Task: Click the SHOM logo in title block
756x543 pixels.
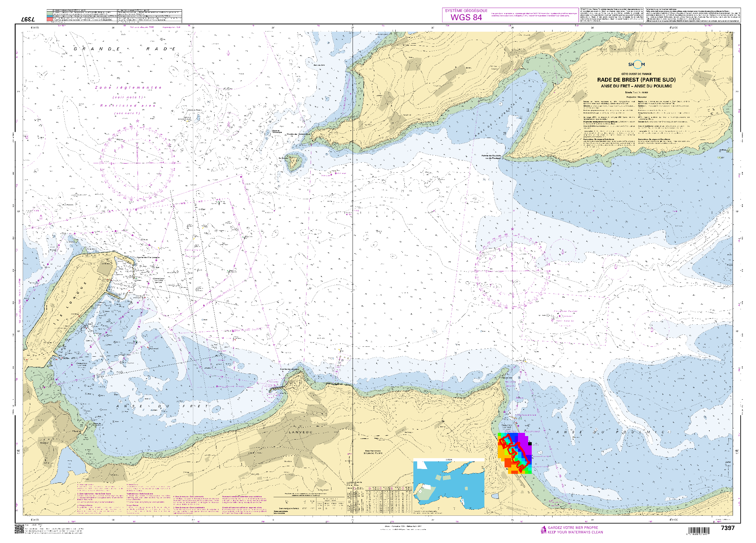Action: (x=636, y=64)
